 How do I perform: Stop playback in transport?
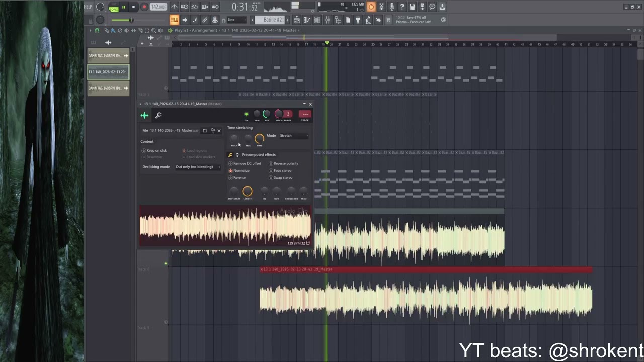(x=133, y=7)
